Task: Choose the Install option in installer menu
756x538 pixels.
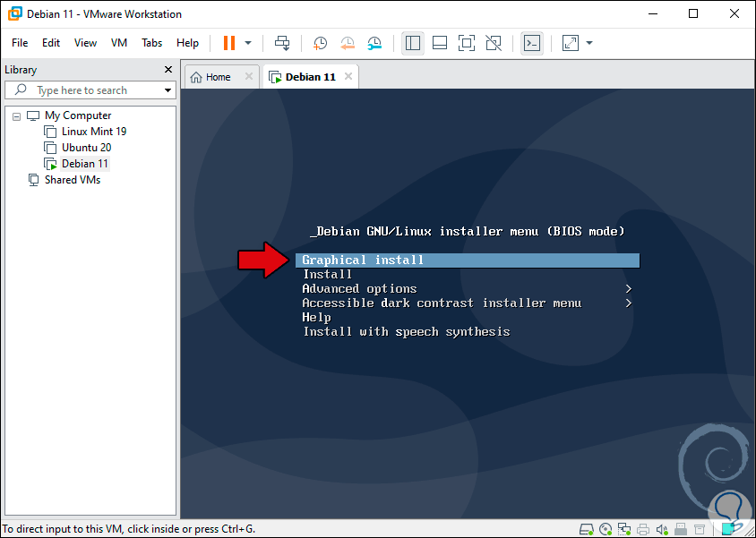Action: click(327, 275)
